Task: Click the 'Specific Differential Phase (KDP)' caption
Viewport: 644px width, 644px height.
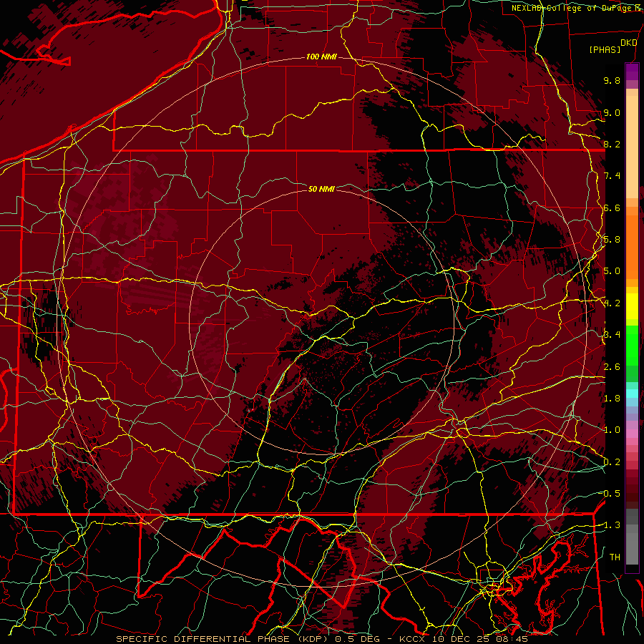Action: [224, 639]
